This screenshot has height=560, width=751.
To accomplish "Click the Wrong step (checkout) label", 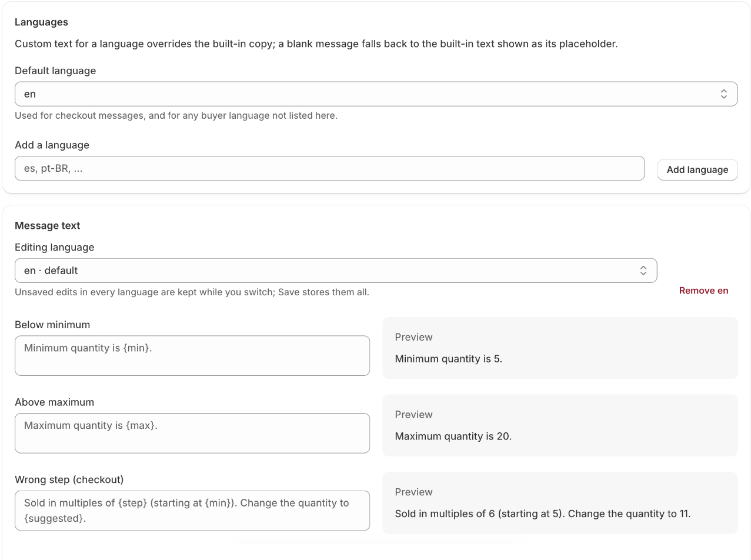I will click(69, 479).
